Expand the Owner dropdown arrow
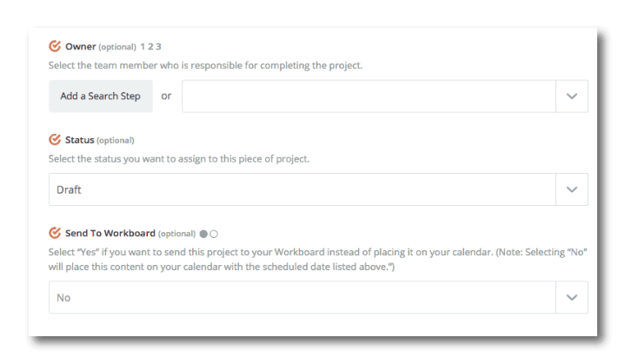625x364 pixels. [x=571, y=96]
